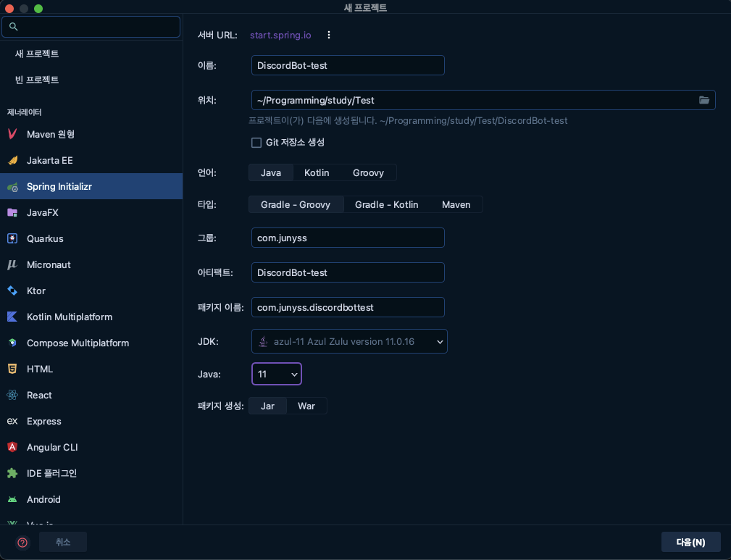Image resolution: width=731 pixels, height=560 pixels.
Task: Click the group field com.junyss
Action: tap(348, 238)
